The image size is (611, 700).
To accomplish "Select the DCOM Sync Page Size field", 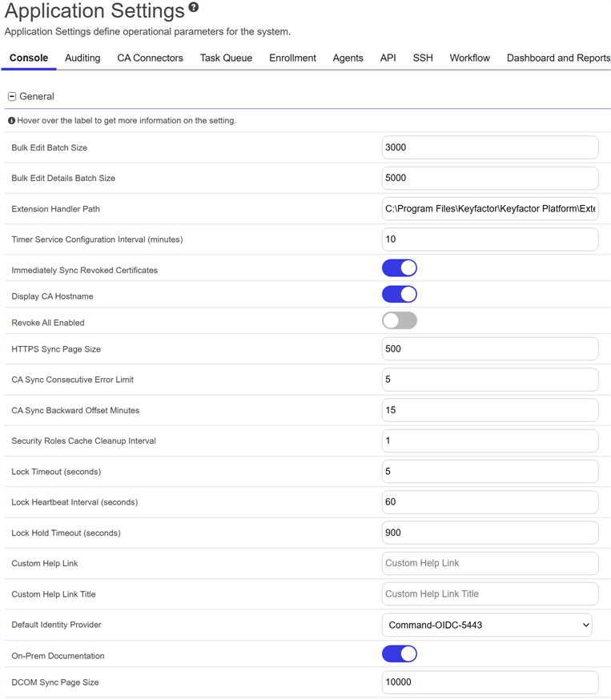I will pyautogui.click(x=489, y=682).
